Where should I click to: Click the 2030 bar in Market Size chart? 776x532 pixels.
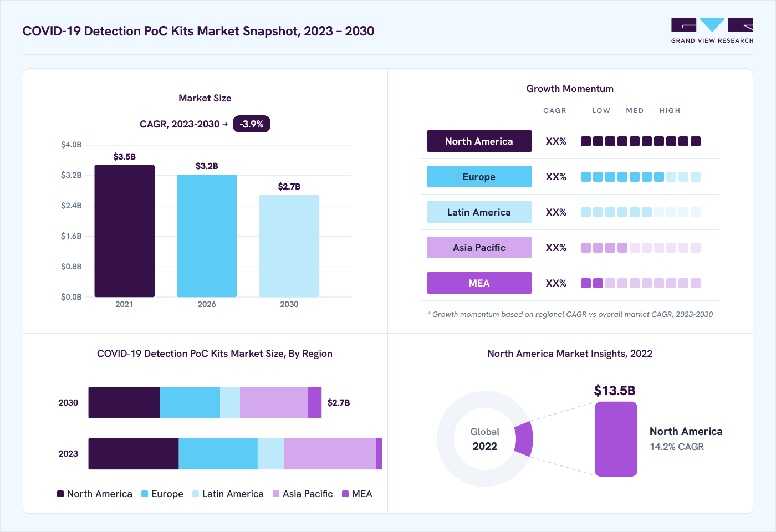click(289, 246)
